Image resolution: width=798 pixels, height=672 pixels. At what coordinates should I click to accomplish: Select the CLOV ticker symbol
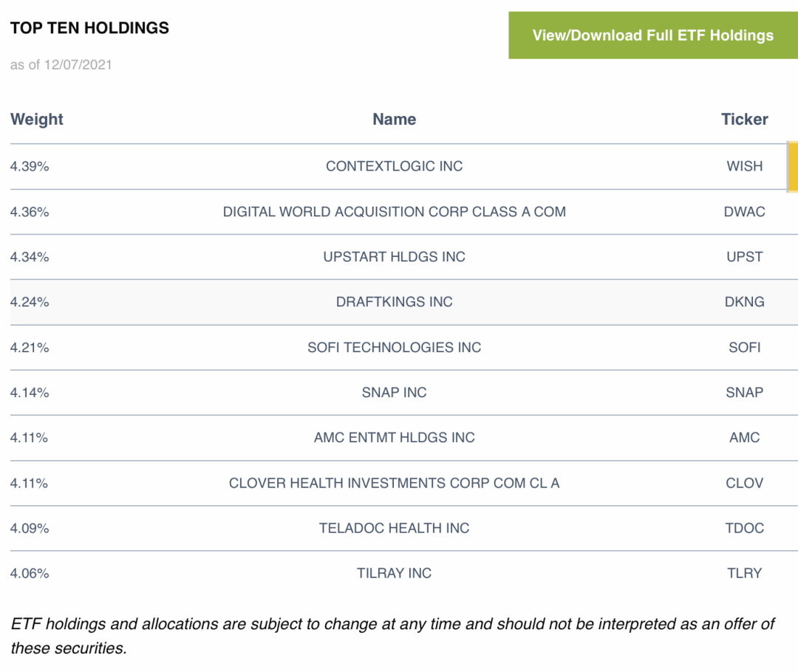(744, 483)
